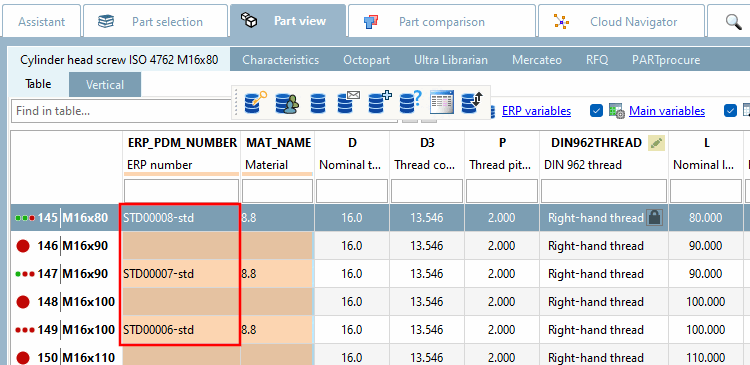Click the DIN962THREAD column filter field
This screenshot has height=365, width=750.
[604, 191]
